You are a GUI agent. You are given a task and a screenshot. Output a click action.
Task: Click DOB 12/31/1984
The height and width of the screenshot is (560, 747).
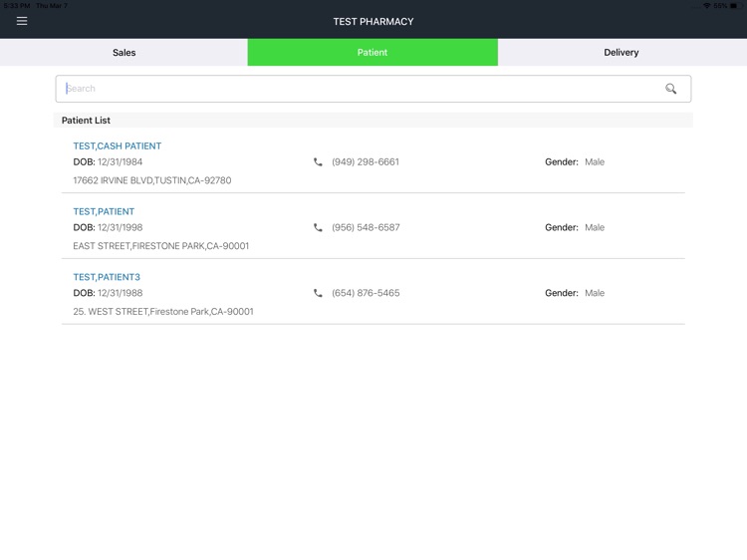coord(108,162)
